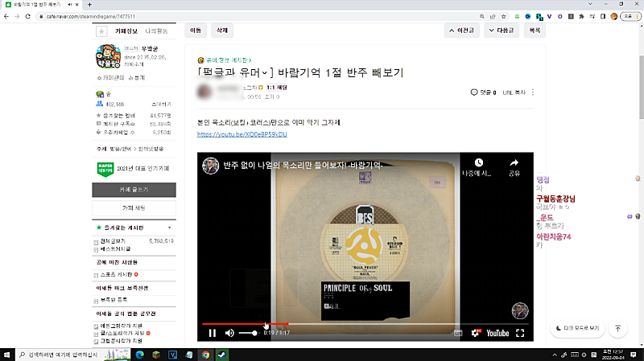Click the scroll-to-top arrow button

pyautogui.click(x=617, y=328)
